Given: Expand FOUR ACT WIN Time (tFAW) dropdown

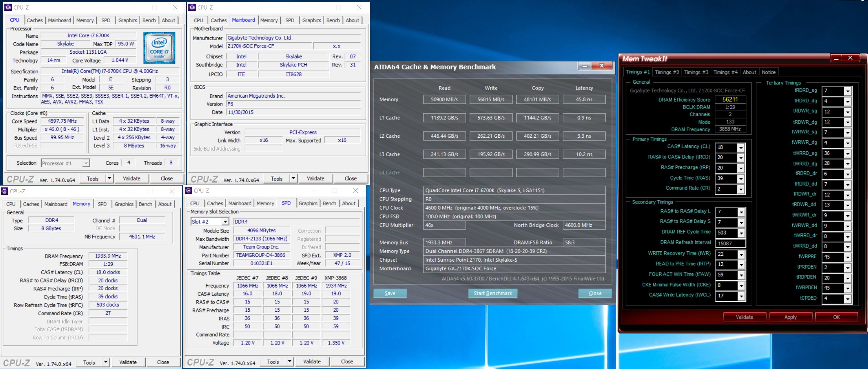Looking at the screenshot, I should (x=741, y=275).
